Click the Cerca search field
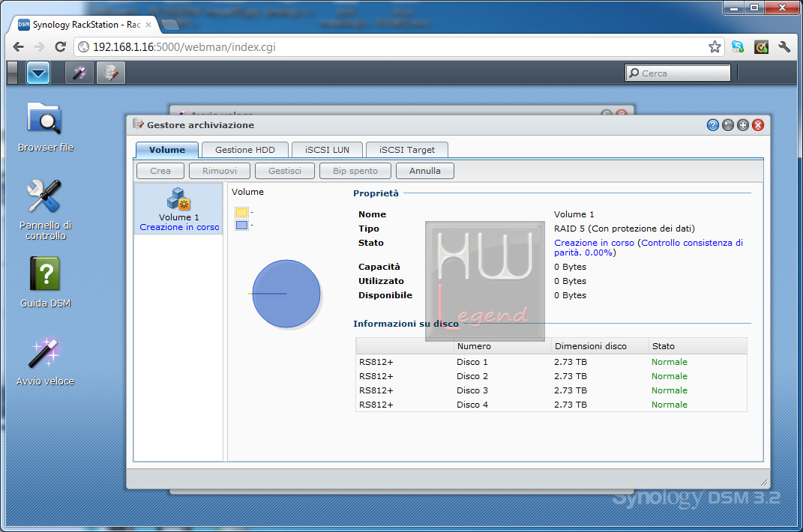Screen dimensions: 803x532 [678, 73]
